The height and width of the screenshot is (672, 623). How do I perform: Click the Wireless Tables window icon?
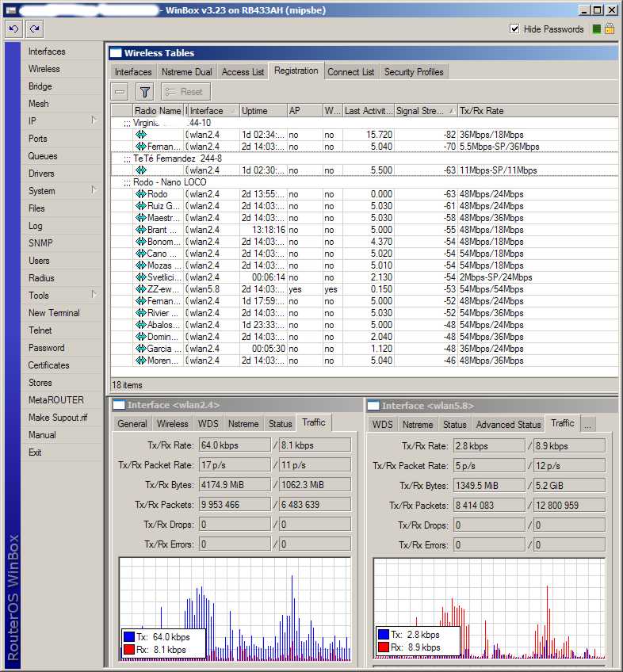click(116, 53)
